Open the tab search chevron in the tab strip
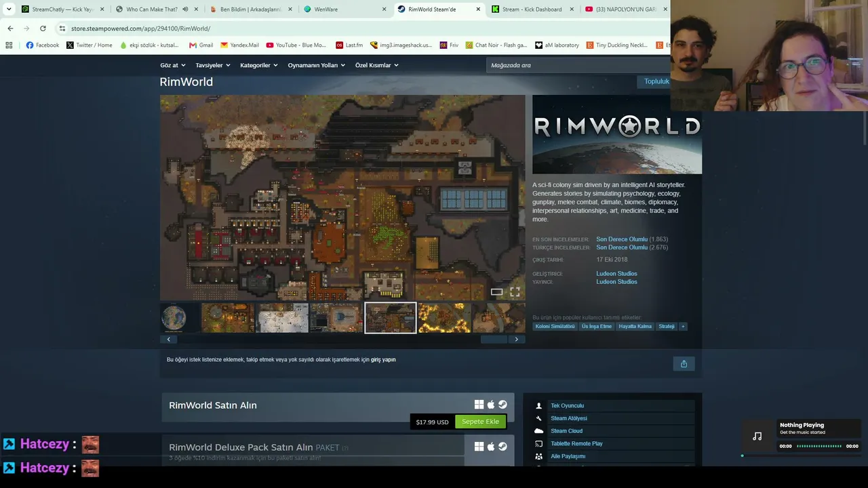This screenshot has width=868, height=488. (x=9, y=9)
